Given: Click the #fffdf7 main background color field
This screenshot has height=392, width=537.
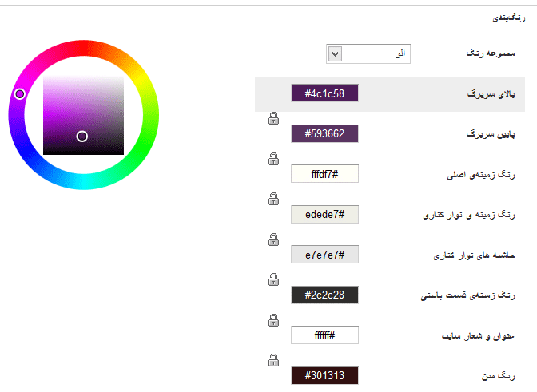Looking at the screenshot, I should click(x=324, y=174).
